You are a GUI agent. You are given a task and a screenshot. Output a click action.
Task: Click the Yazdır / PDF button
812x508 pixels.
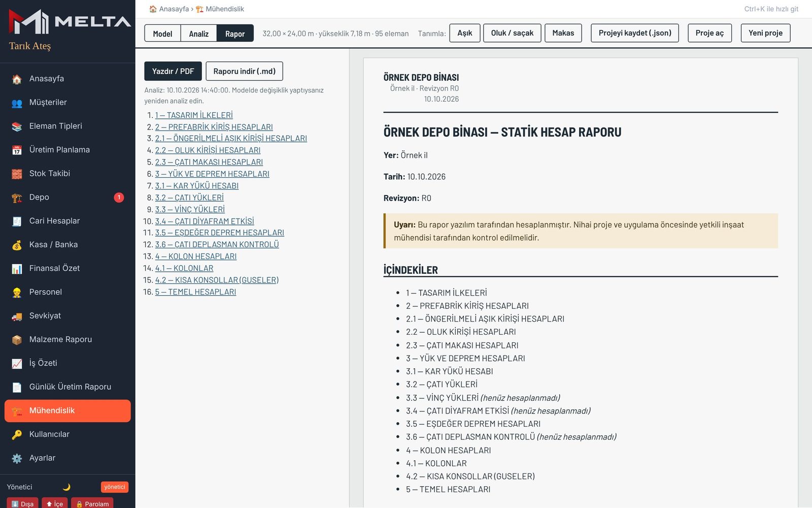coord(173,71)
